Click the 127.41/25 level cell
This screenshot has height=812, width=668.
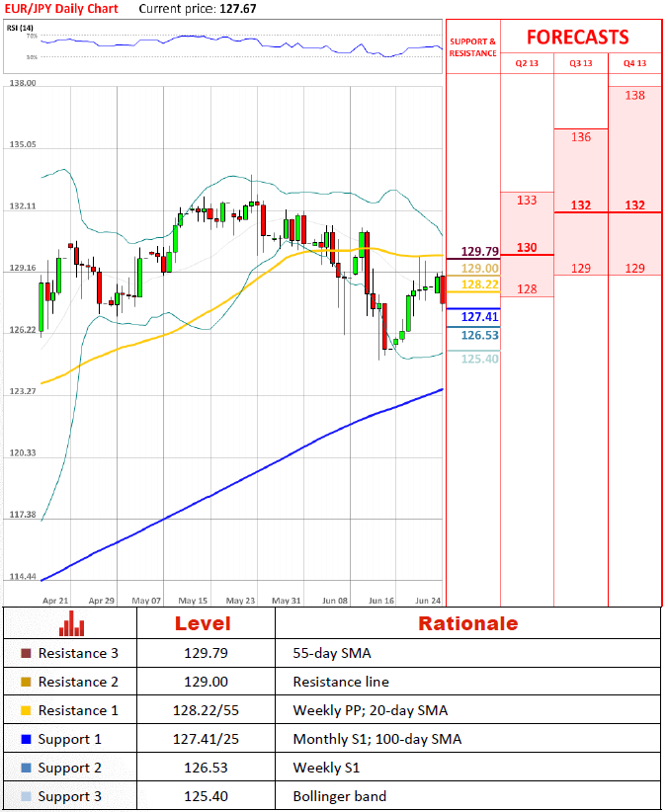[x=206, y=739]
